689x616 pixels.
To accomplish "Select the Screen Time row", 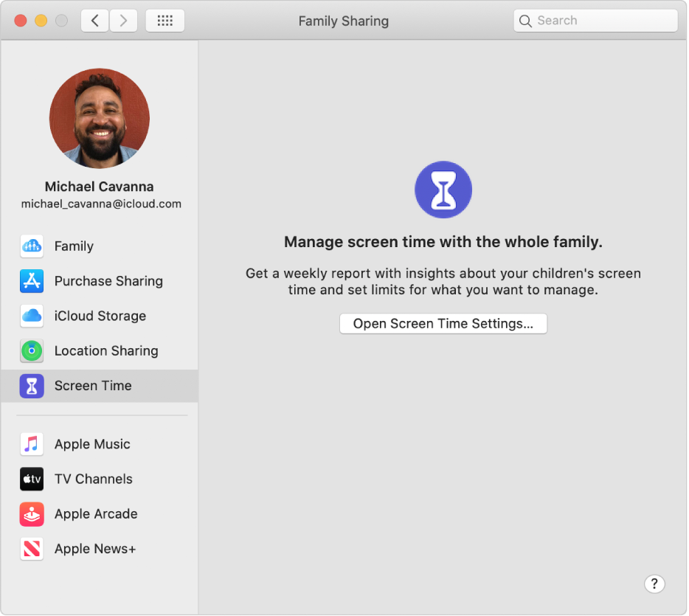I will 100,386.
